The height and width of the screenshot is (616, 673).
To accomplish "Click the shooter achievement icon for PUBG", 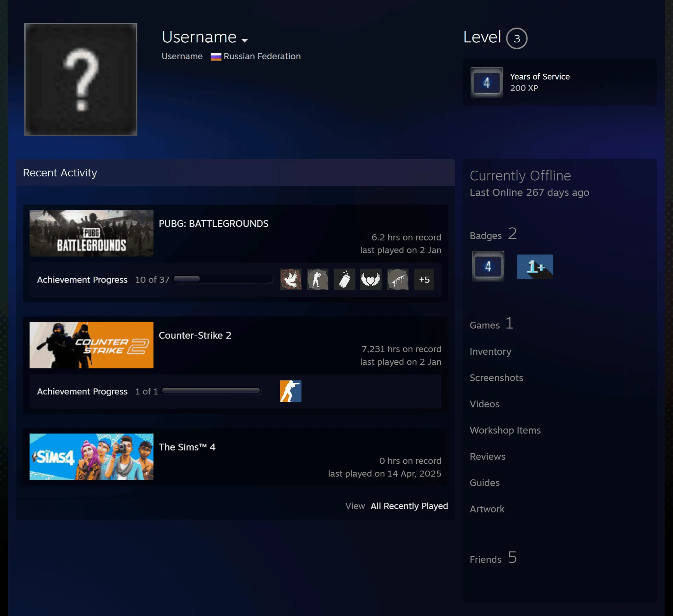I will click(x=318, y=279).
